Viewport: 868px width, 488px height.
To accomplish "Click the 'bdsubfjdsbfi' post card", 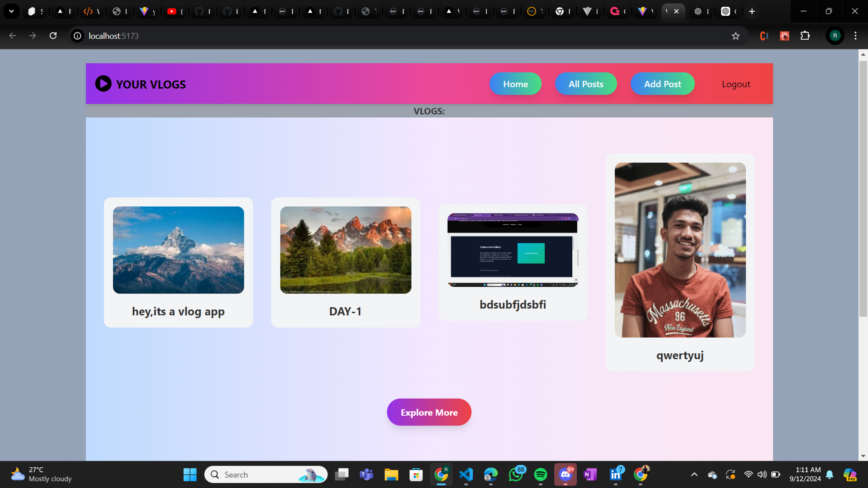I will 513,262.
